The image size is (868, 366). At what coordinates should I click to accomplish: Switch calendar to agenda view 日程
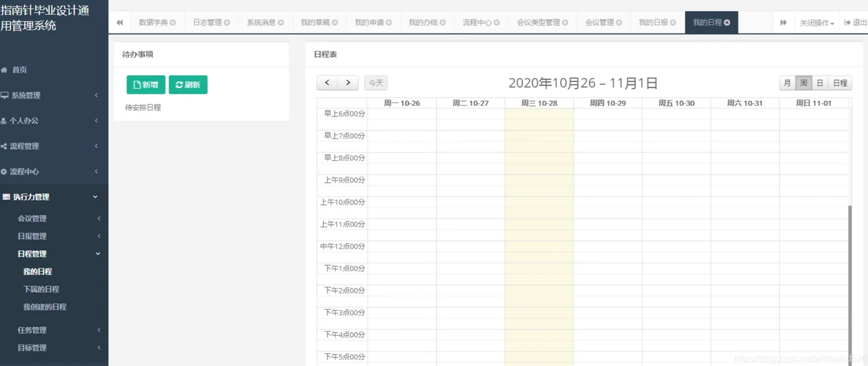[x=840, y=83]
